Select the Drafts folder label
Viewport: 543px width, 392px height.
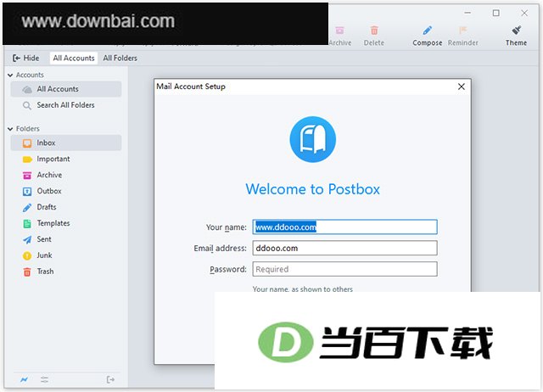point(47,207)
